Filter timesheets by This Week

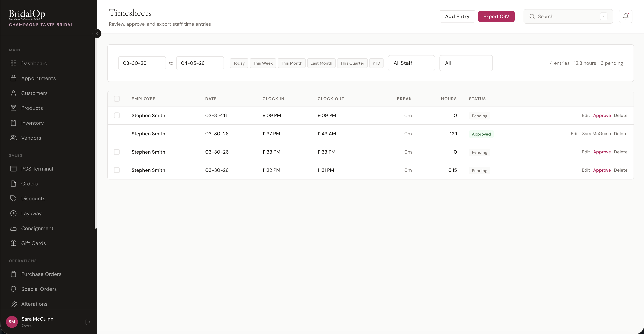[x=263, y=63]
